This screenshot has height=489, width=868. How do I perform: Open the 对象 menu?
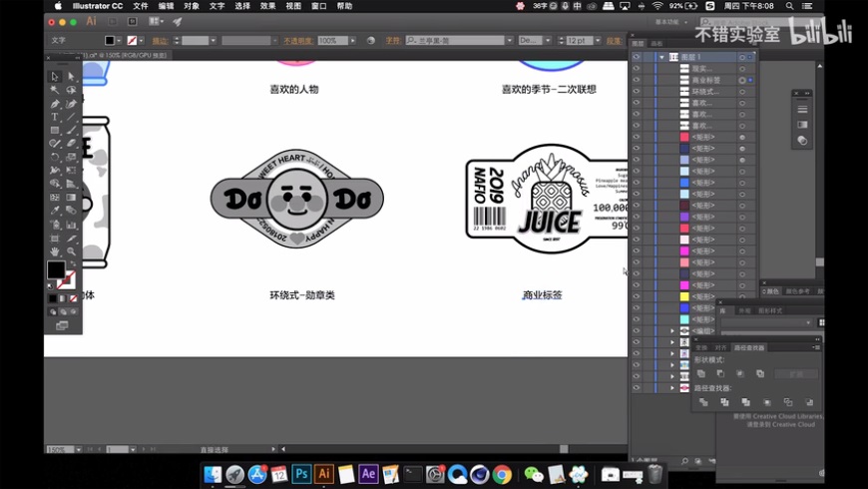click(191, 6)
